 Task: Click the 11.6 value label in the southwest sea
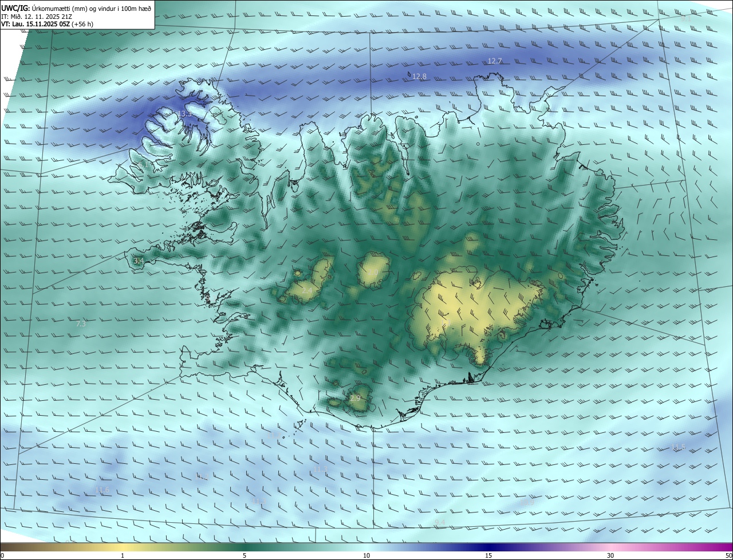[x=101, y=490]
